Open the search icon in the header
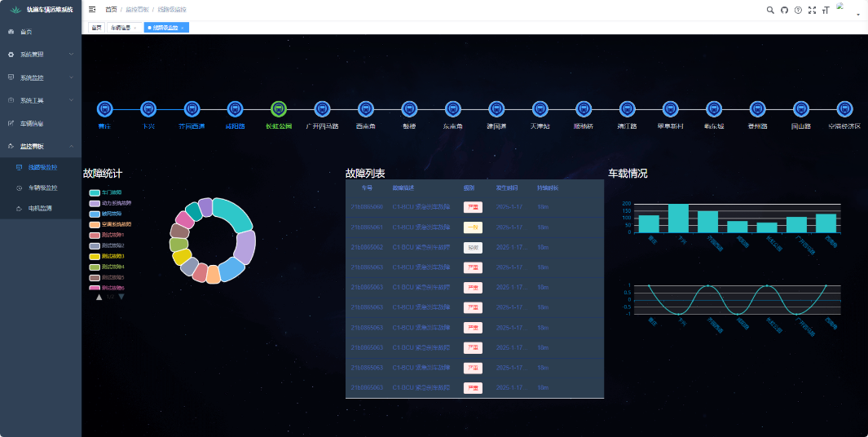Screen dimensions: 868x437 pyautogui.click(x=770, y=10)
